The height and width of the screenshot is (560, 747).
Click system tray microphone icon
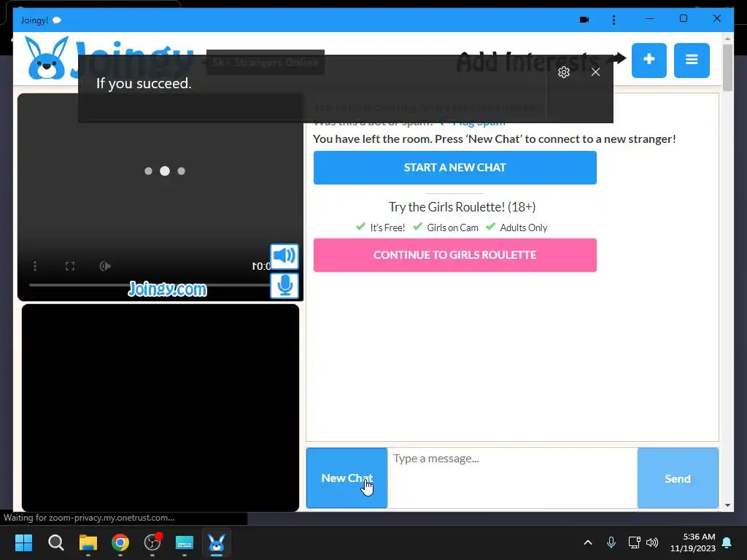[x=611, y=542]
